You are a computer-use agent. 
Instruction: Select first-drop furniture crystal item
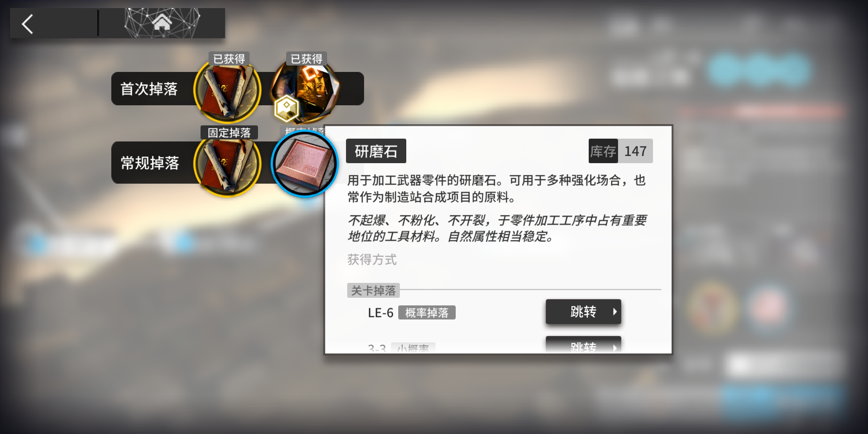pos(305,90)
